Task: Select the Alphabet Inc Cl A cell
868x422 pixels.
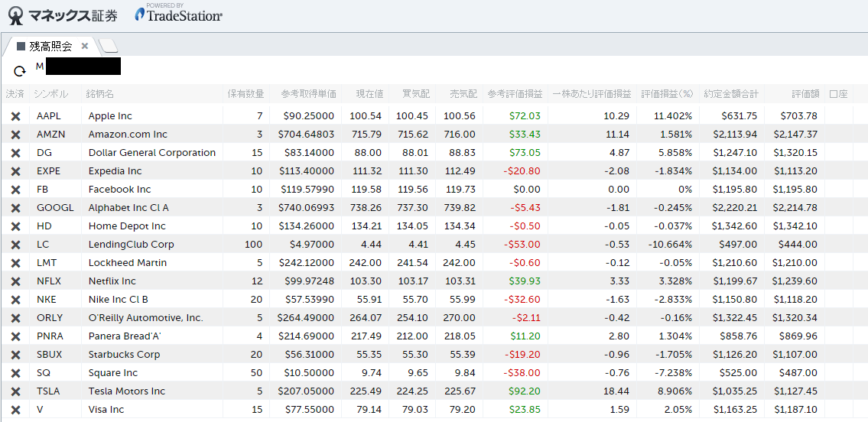Action: [x=129, y=207]
